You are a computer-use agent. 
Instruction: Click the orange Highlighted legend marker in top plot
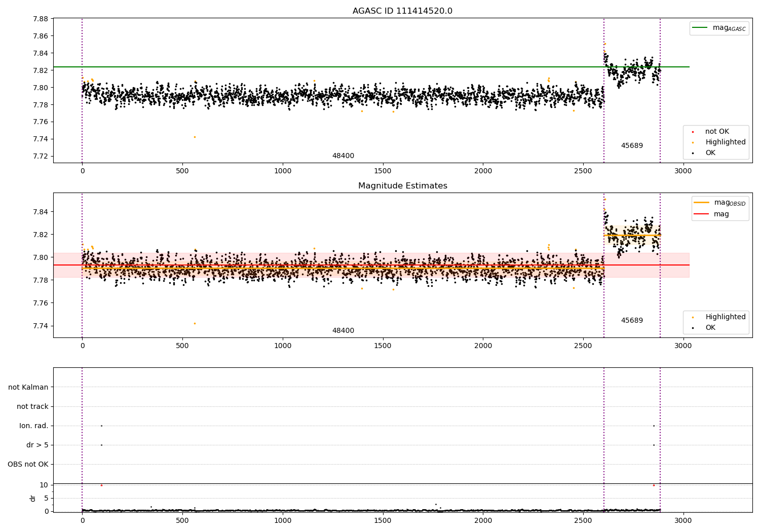(x=693, y=142)
